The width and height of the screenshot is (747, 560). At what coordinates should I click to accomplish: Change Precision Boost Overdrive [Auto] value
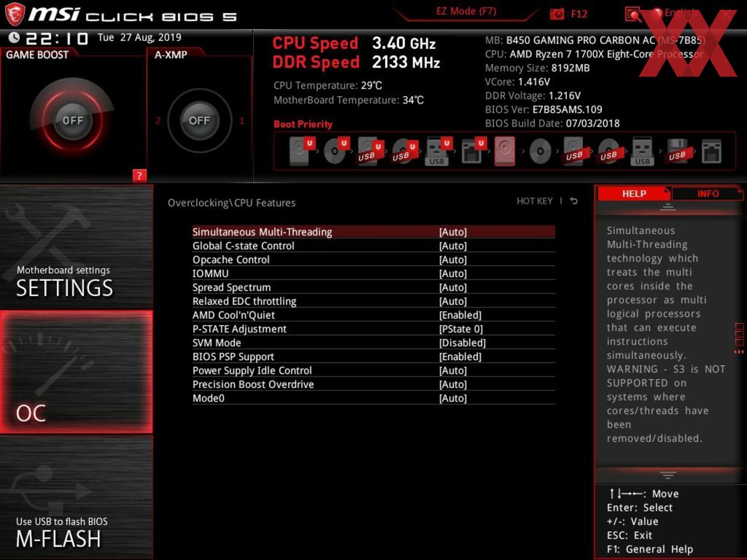453,384
